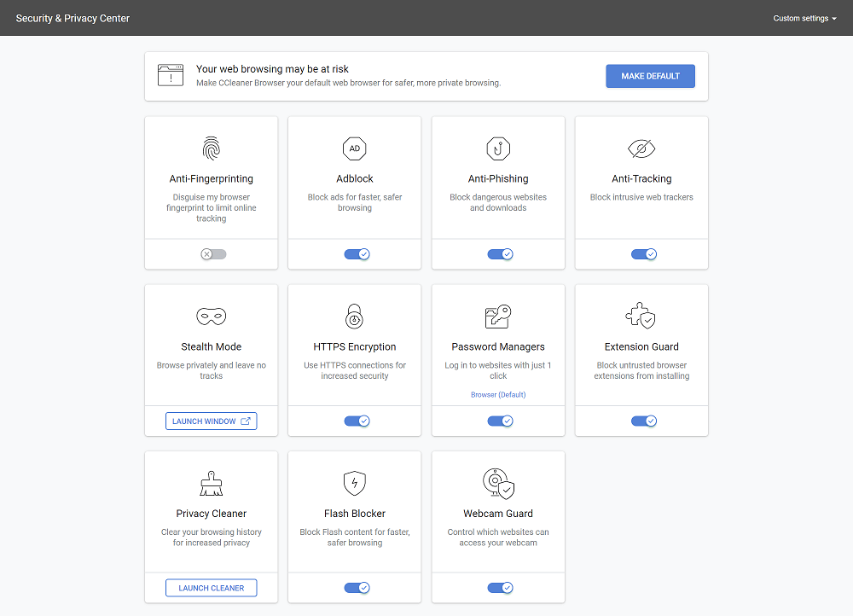
Task: Click the Stealth Mode heading
Action: 211,346
